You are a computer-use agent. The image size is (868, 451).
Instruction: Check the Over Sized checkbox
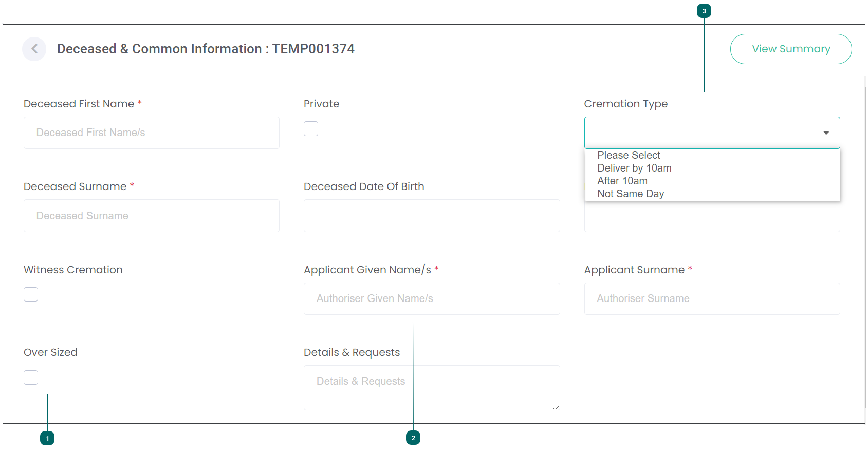point(31,378)
